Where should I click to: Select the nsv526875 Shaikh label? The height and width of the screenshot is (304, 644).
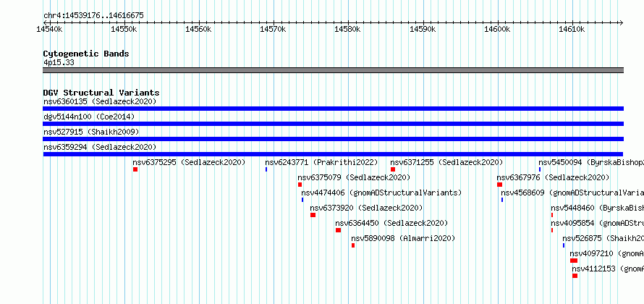[x=603, y=238]
